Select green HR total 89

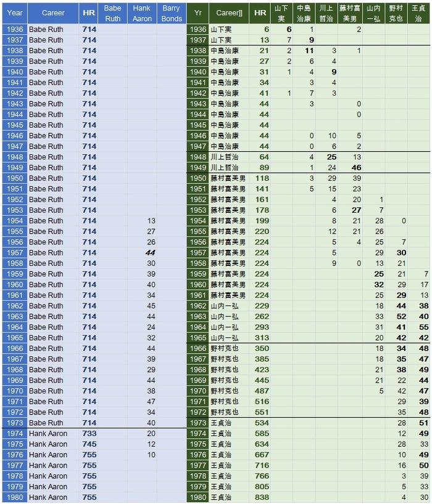tap(264, 168)
